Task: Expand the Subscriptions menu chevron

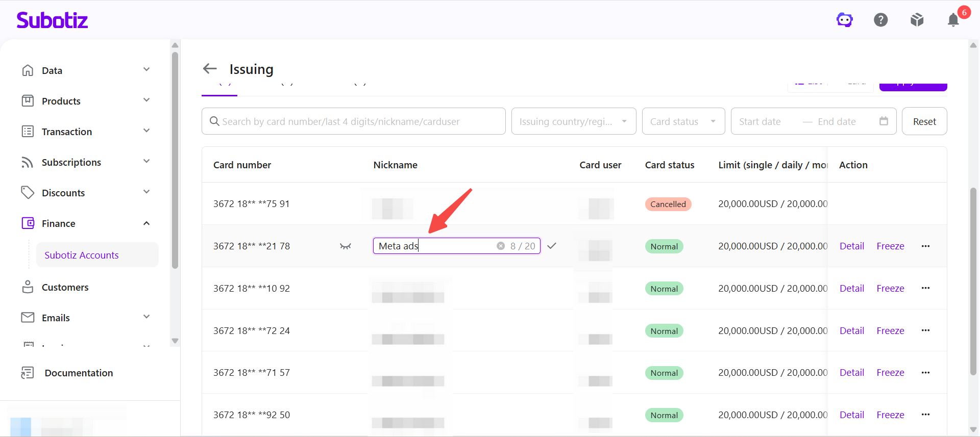Action: (146, 161)
